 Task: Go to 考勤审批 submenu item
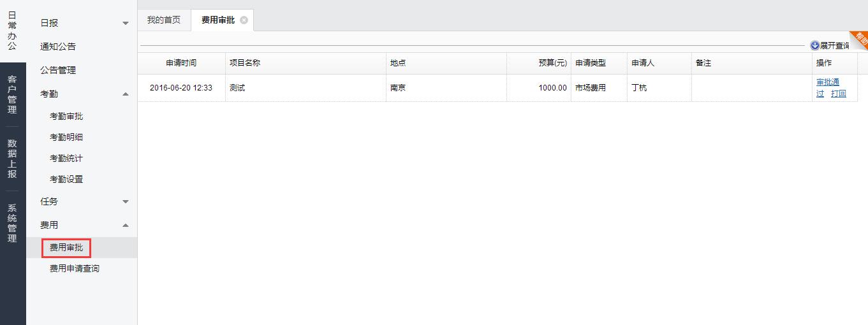(66, 117)
